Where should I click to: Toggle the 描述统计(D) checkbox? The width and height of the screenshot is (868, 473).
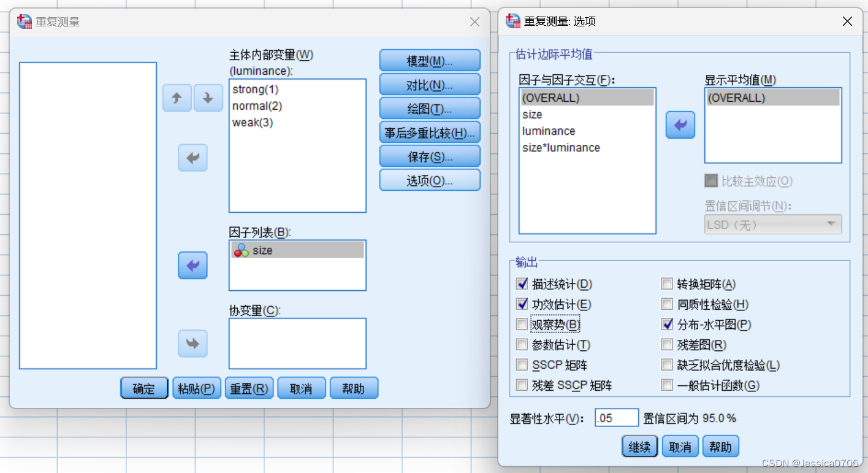(x=522, y=284)
